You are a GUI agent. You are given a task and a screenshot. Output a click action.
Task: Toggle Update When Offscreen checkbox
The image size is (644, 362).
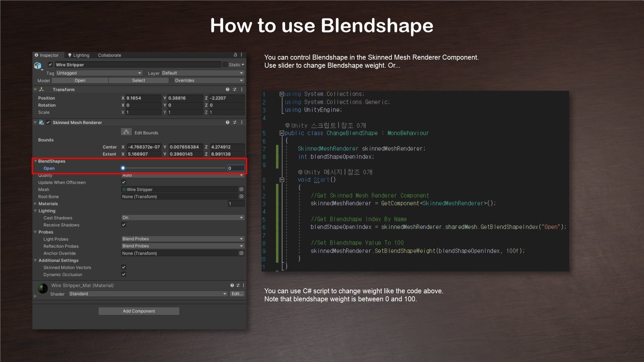coord(124,182)
